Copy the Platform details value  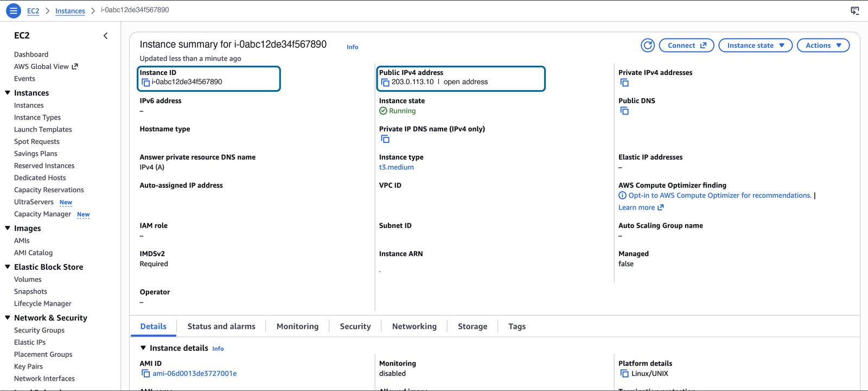point(624,374)
